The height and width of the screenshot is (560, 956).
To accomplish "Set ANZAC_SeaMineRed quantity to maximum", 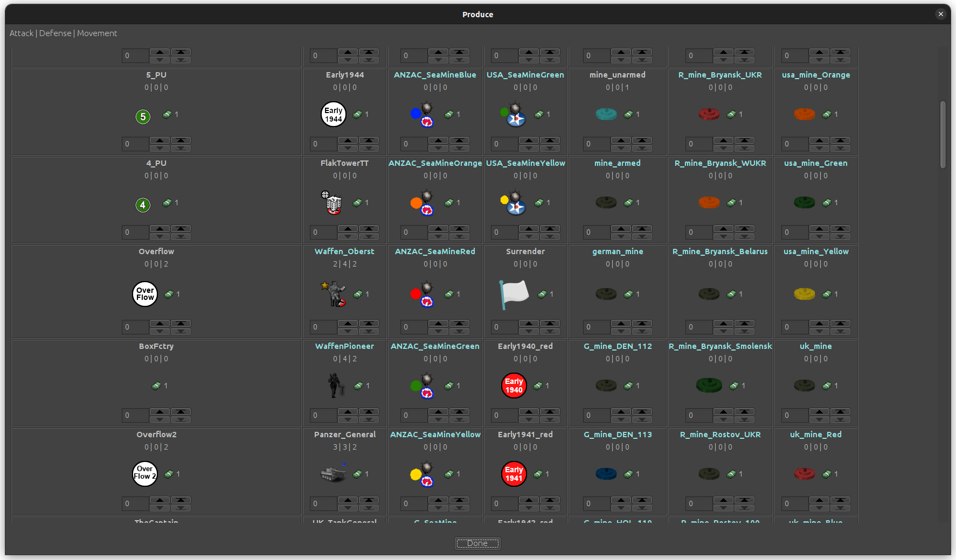I will pos(460,323).
